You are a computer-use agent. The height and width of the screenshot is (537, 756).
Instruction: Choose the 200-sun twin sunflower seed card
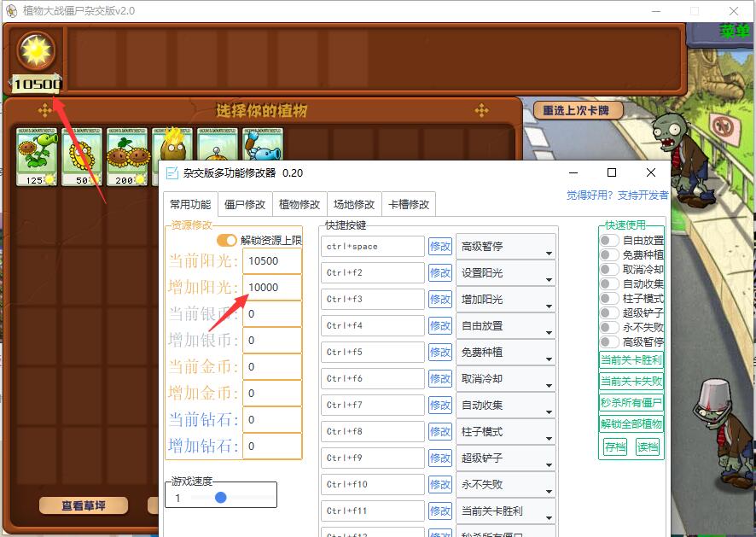point(126,157)
